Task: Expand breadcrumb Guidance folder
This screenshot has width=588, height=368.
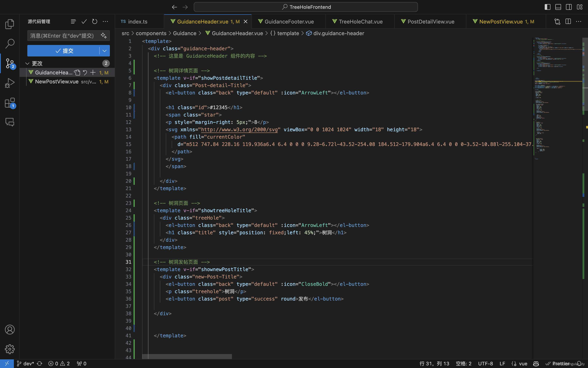Action: (x=184, y=33)
